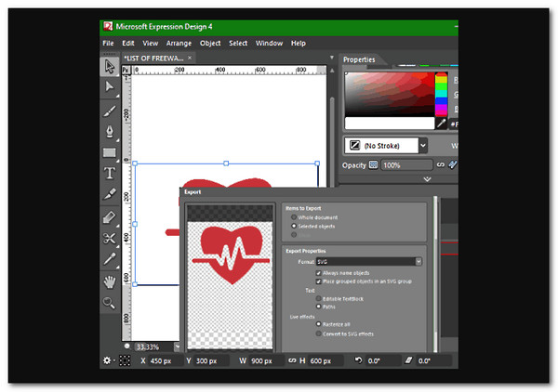Screen dimensions: 558x392
Task: Select the Rectangle shape tool
Action: coord(109,152)
